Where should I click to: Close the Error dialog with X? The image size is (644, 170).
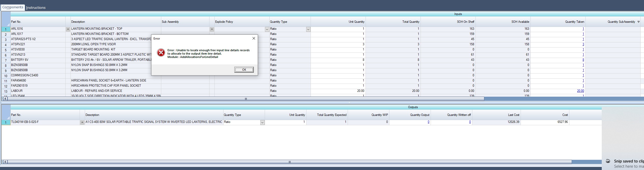tap(254, 38)
